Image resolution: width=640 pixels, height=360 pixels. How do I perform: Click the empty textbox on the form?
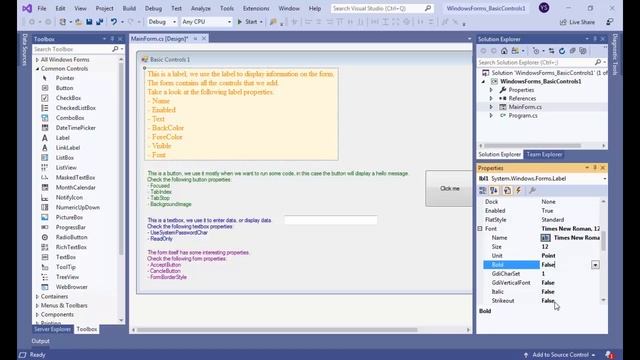(331, 220)
